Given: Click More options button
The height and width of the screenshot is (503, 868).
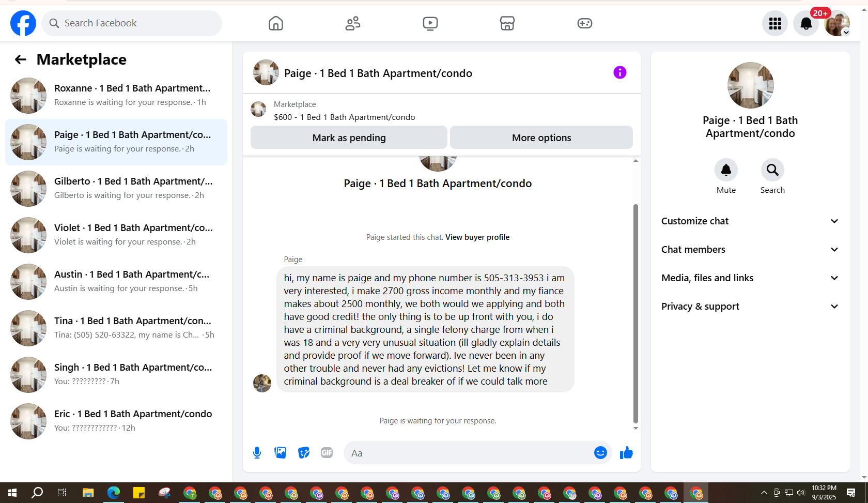Looking at the screenshot, I should click(541, 138).
